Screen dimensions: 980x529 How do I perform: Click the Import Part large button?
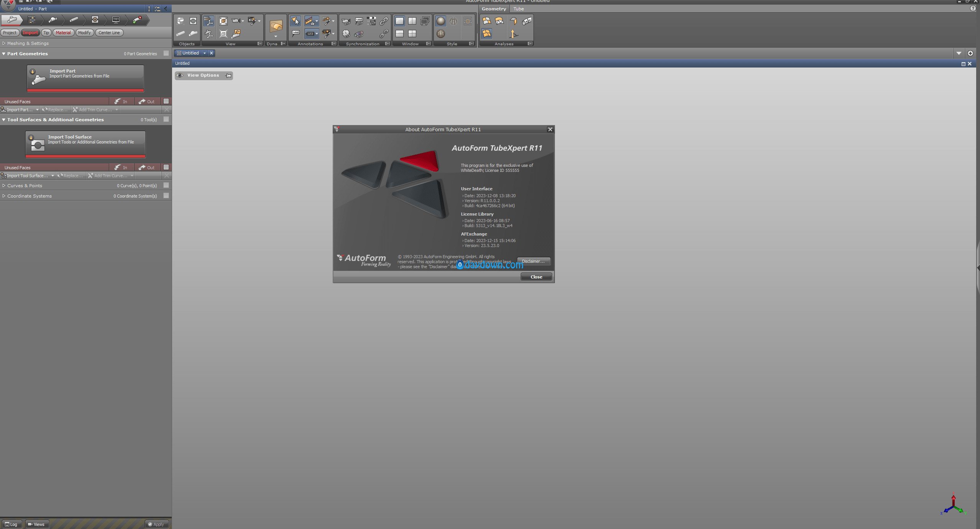click(x=85, y=78)
